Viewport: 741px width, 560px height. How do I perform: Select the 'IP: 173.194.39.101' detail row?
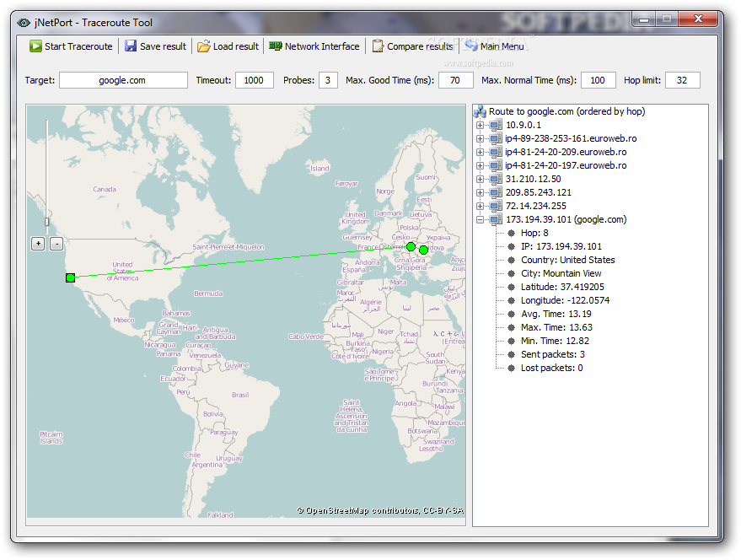(561, 246)
